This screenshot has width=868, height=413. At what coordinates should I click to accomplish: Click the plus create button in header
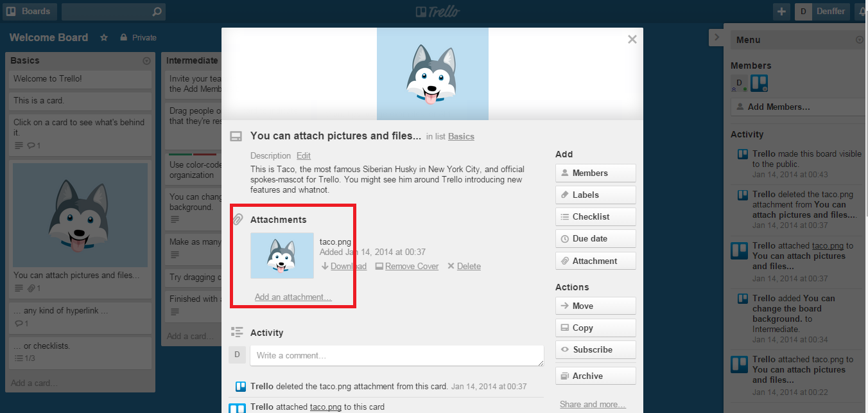781,12
